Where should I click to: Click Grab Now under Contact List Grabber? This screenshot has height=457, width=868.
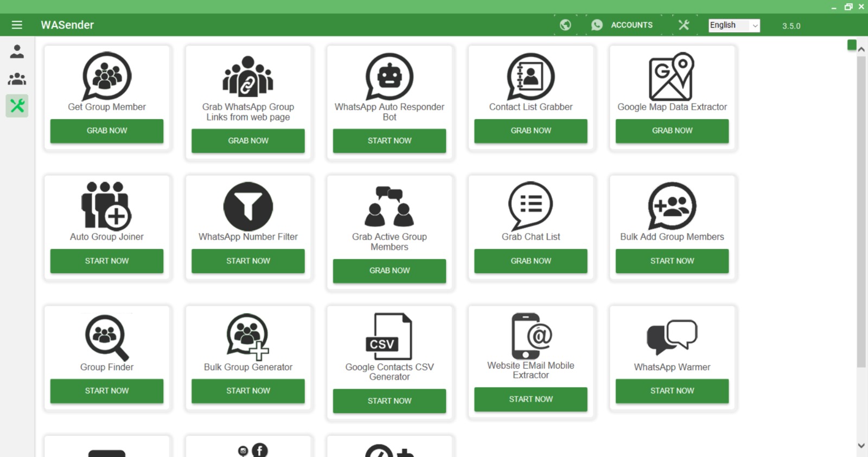click(x=531, y=131)
